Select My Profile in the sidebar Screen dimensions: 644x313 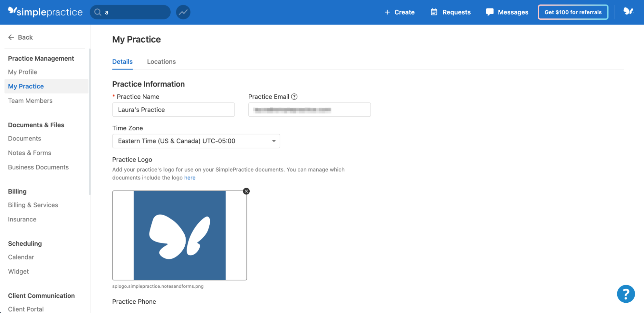point(22,72)
